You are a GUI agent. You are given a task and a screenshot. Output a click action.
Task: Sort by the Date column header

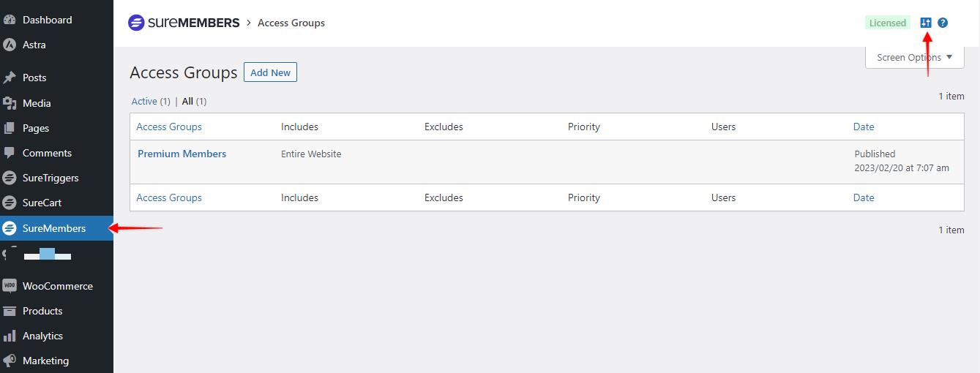pyautogui.click(x=864, y=127)
